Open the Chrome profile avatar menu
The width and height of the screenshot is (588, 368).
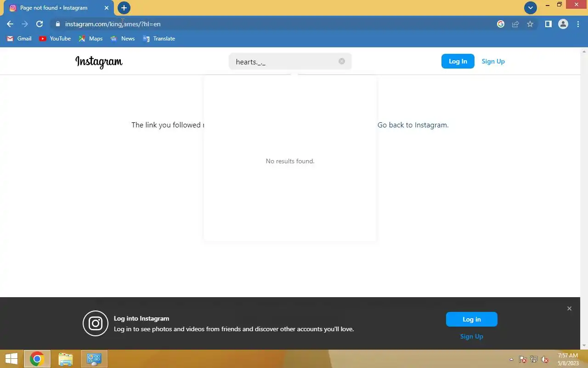[563, 24]
